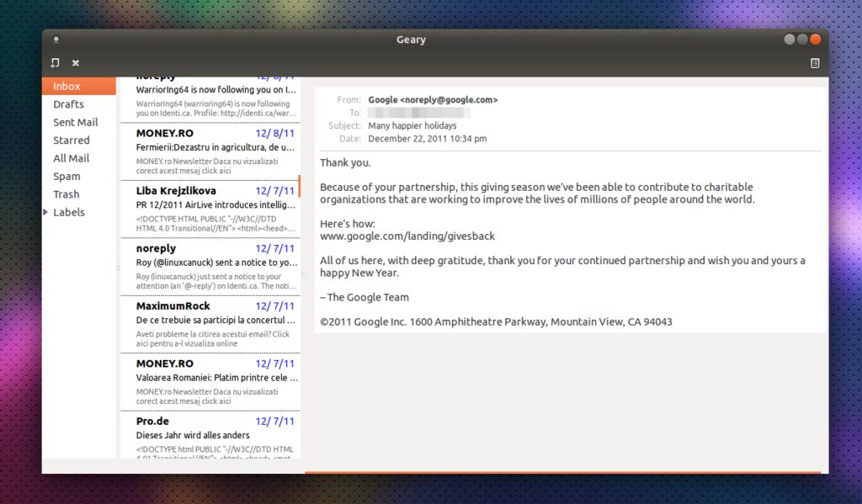Click the small dot icon in the title bar
Viewport: 862px width, 504px height.
pos(56,39)
